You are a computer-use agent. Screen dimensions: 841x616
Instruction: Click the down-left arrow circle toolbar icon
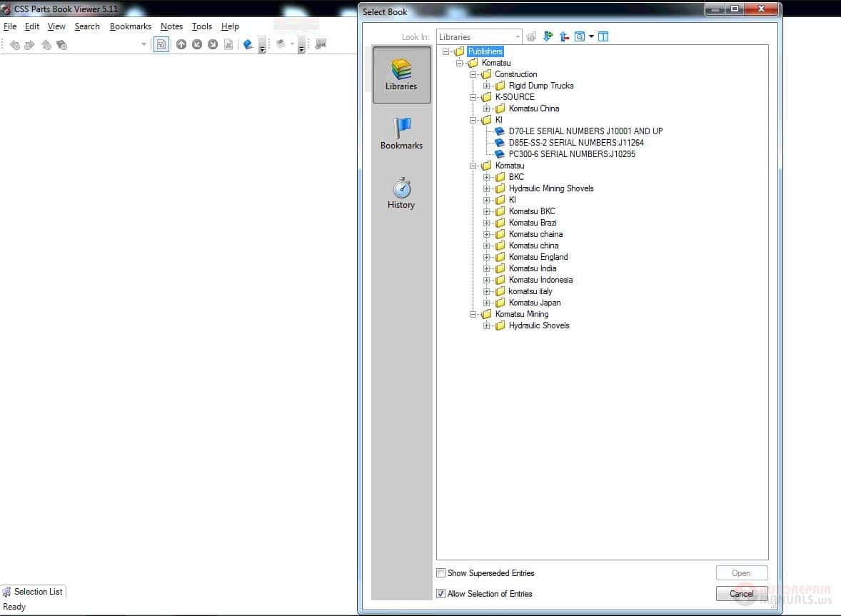pos(197,44)
